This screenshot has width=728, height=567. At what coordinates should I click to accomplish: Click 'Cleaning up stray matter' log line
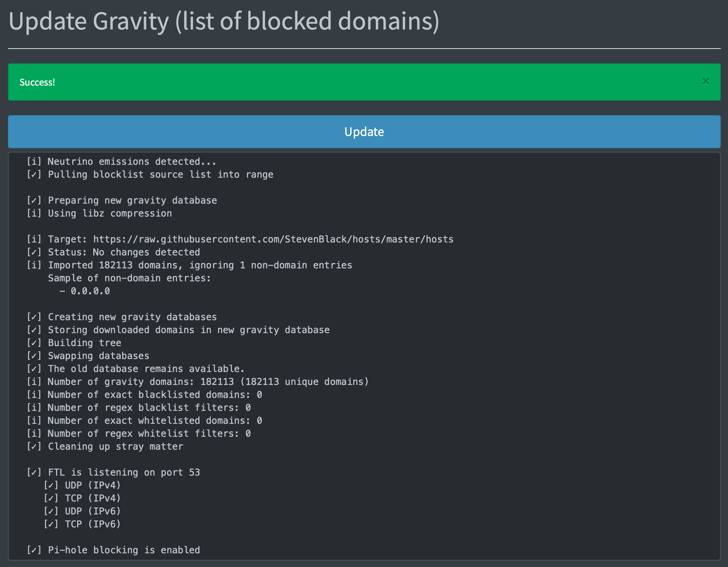coord(105,446)
